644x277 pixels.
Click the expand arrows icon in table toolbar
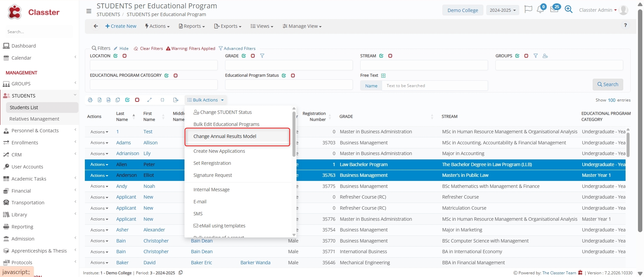[x=150, y=100]
